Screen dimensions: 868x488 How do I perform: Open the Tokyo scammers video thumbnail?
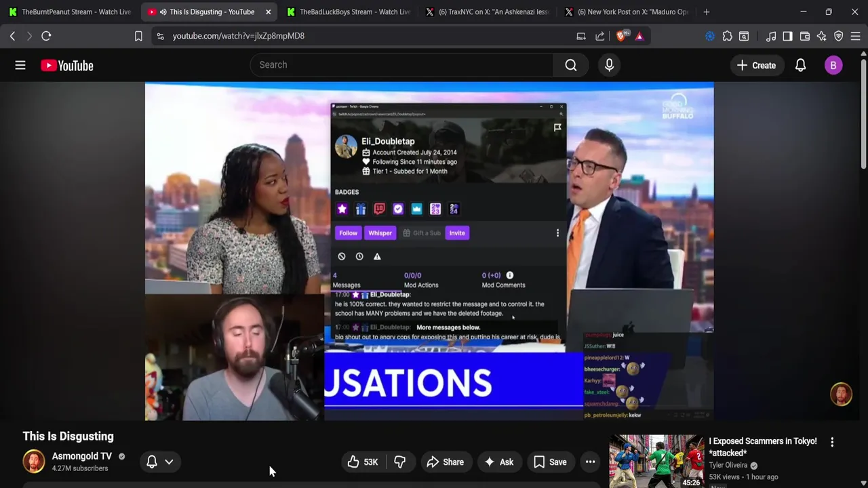(656, 462)
